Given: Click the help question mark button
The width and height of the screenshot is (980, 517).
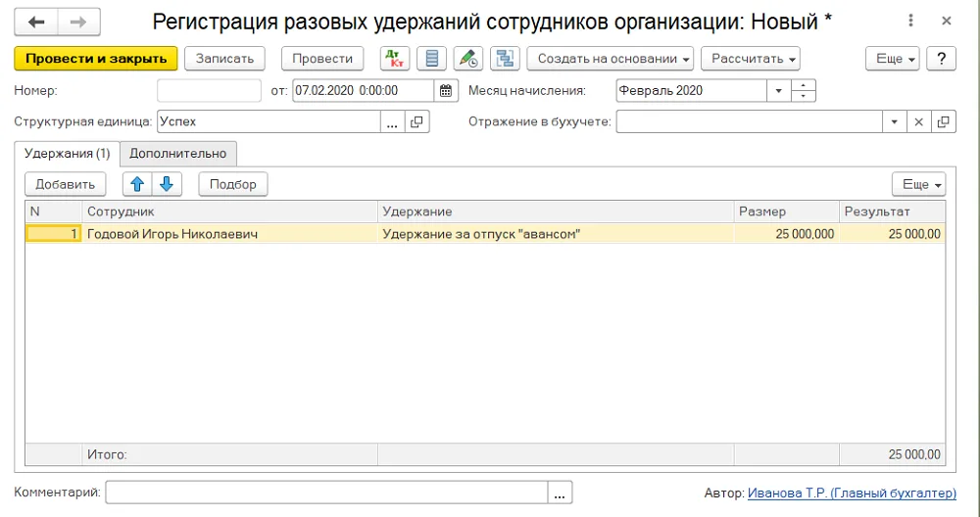Looking at the screenshot, I should tap(941, 59).
